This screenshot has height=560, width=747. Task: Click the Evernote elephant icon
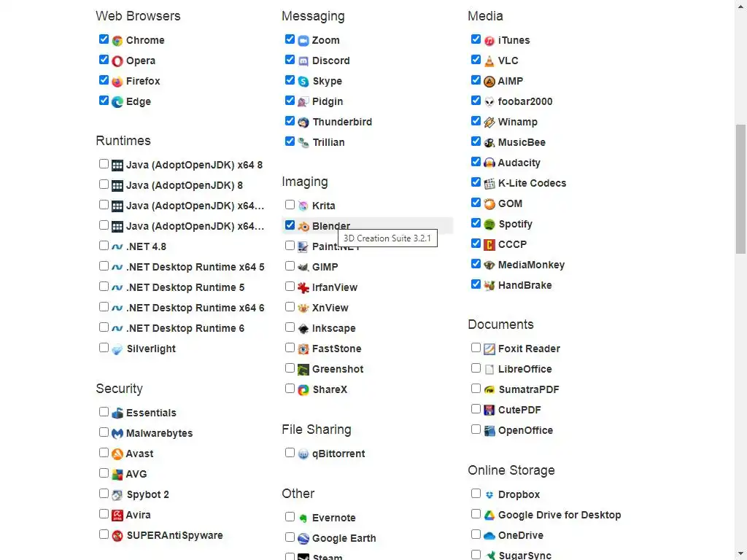[x=303, y=518]
